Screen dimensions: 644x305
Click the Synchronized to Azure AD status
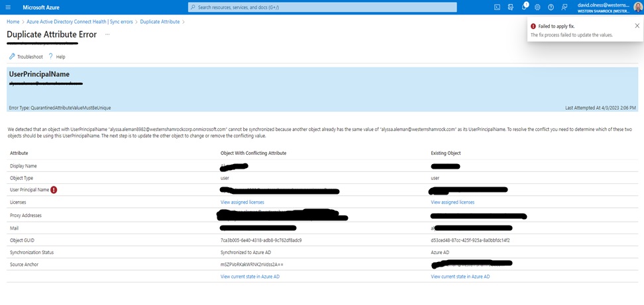click(245, 253)
